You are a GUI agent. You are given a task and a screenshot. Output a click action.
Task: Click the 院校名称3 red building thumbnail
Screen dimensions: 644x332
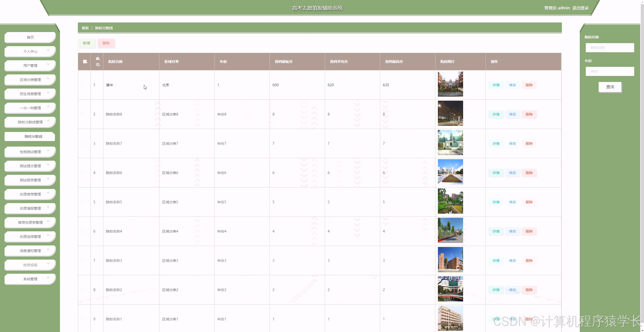click(450, 260)
